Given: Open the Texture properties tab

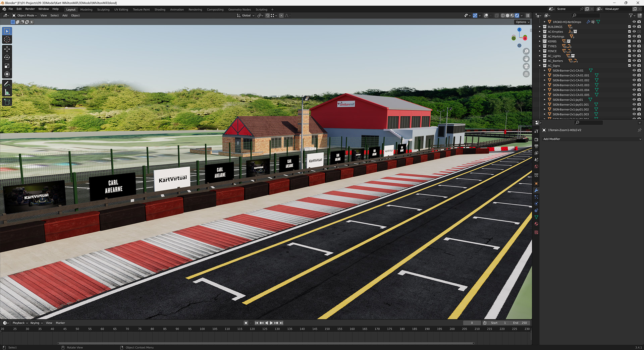Looking at the screenshot, I should click(536, 232).
